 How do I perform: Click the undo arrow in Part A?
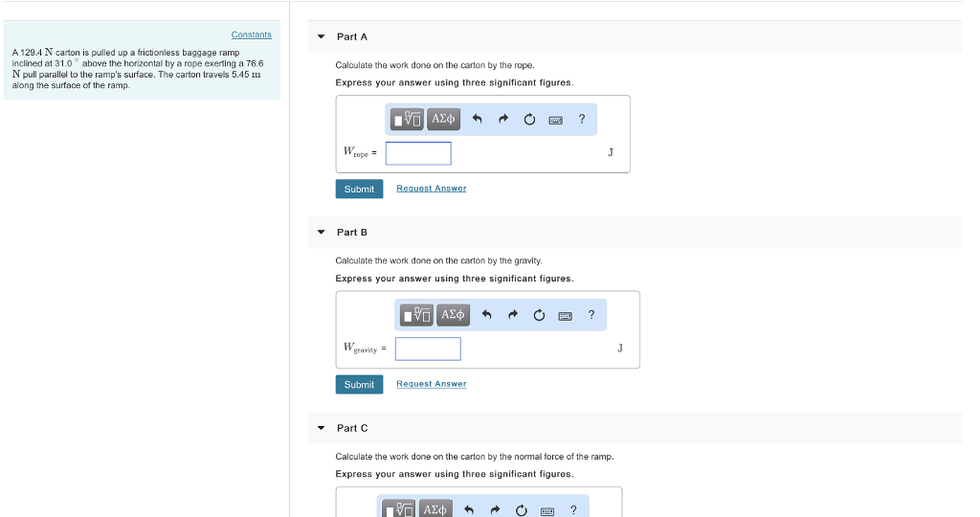(x=477, y=120)
